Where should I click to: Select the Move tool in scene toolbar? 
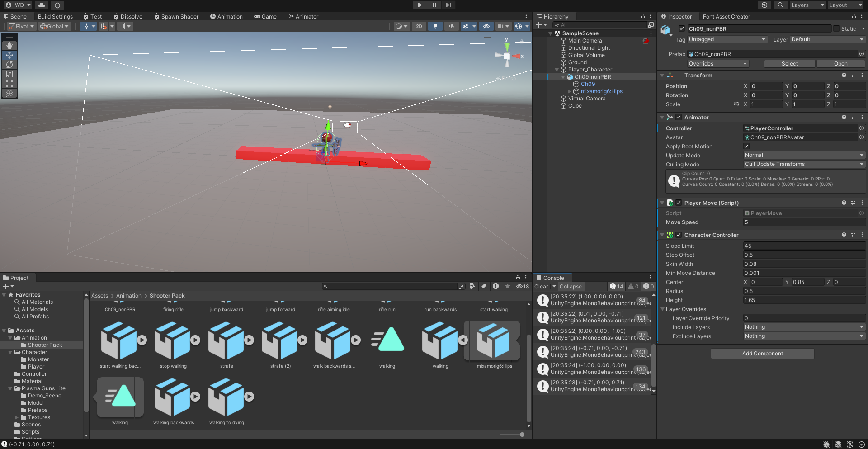tap(9, 55)
